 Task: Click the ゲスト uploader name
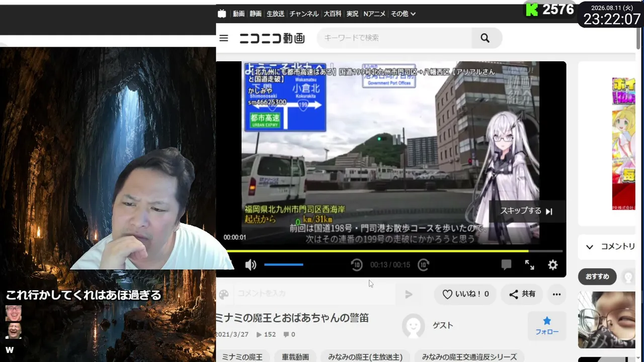point(443,326)
